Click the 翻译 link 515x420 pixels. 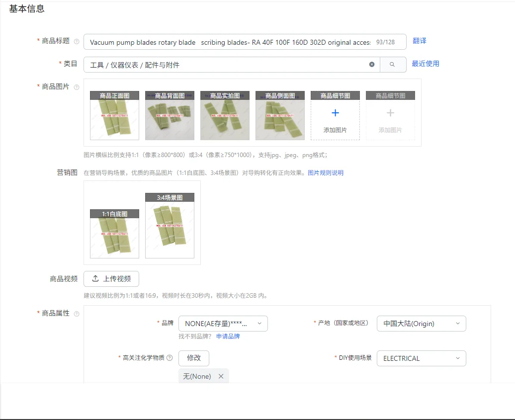tap(420, 41)
